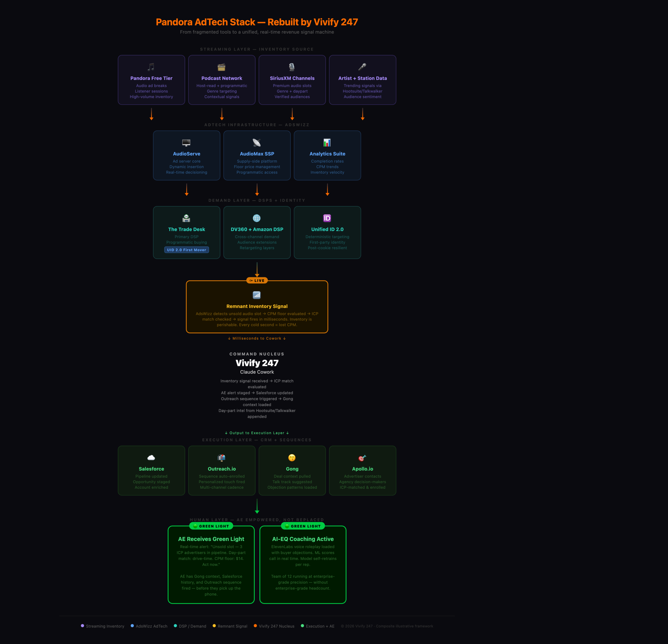Click 'Objection patterns loaded' in Gong card
This screenshot has width=668, height=644.
click(x=292, y=487)
